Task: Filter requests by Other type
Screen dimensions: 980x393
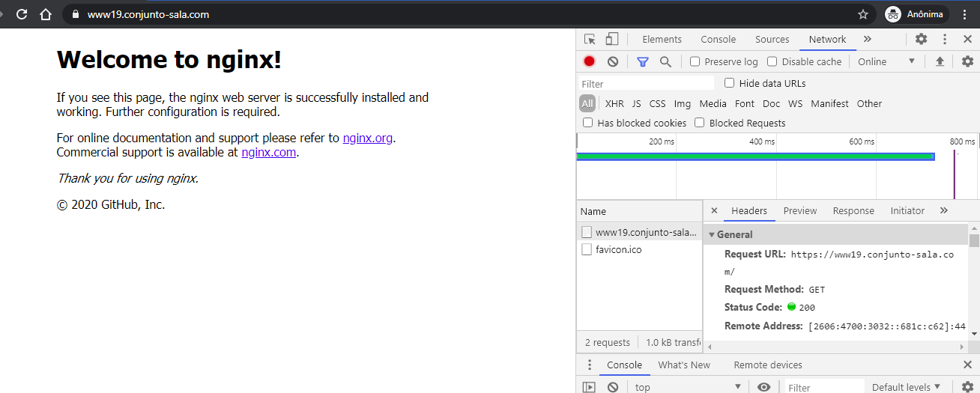Action: tap(869, 103)
